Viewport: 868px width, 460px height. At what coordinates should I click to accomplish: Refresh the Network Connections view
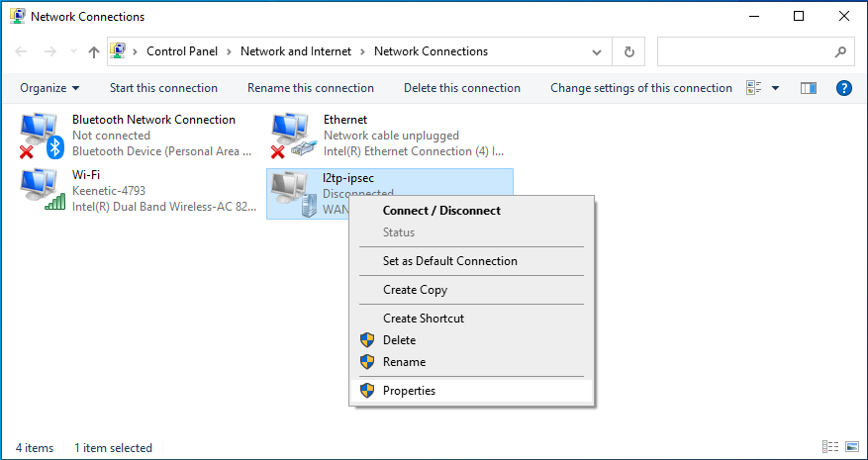[628, 52]
